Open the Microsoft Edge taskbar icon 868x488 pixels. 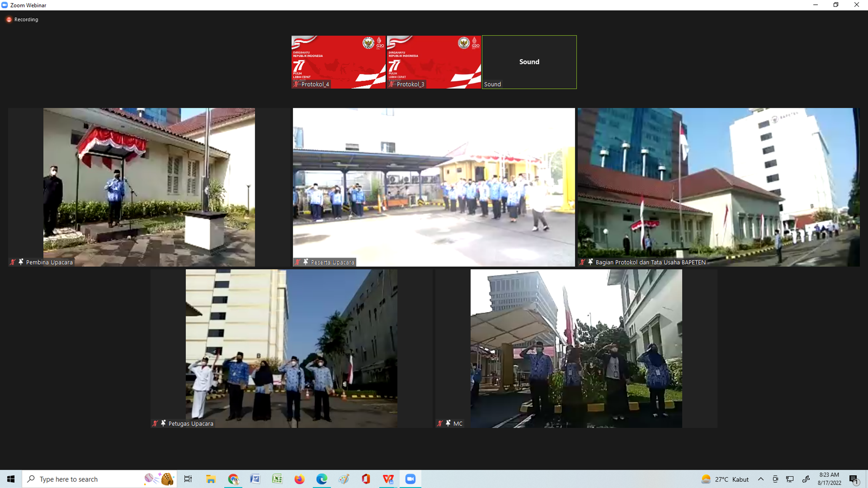(322, 479)
